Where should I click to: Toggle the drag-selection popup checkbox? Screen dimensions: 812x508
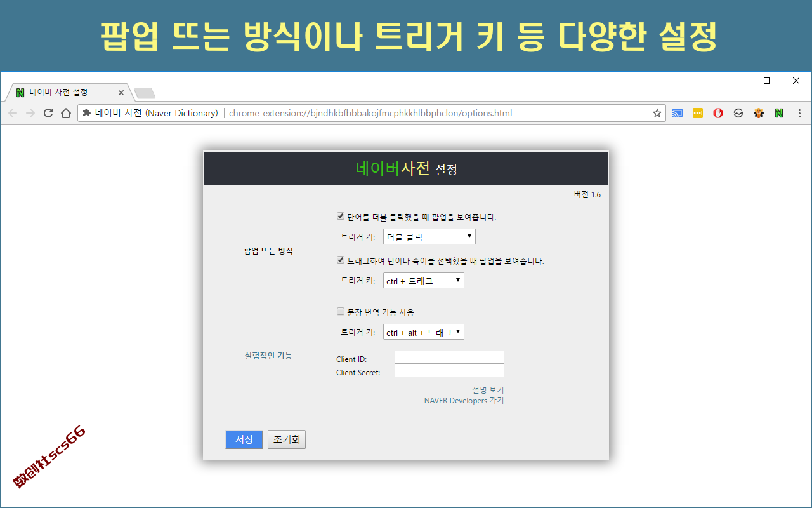[341, 260]
